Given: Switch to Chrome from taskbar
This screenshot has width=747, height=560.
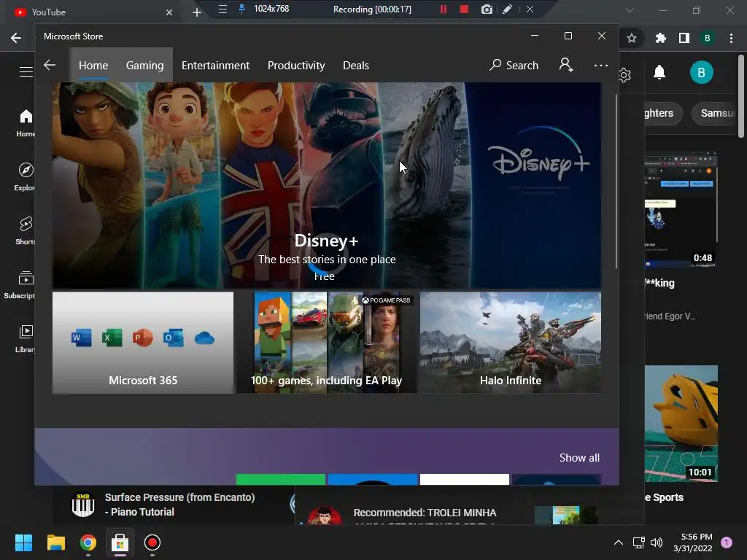Looking at the screenshot, I should (x=88, y=542).
